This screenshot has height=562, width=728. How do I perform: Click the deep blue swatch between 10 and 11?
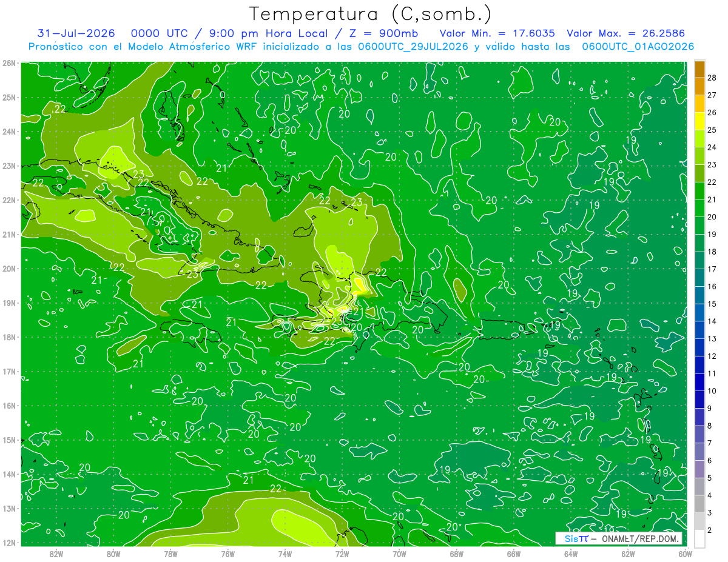699,382
